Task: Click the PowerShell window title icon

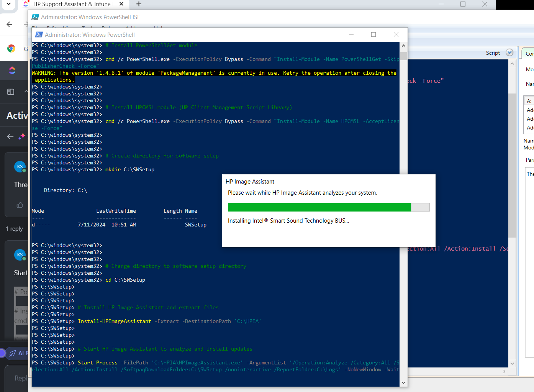Action: tap(39, 34)
